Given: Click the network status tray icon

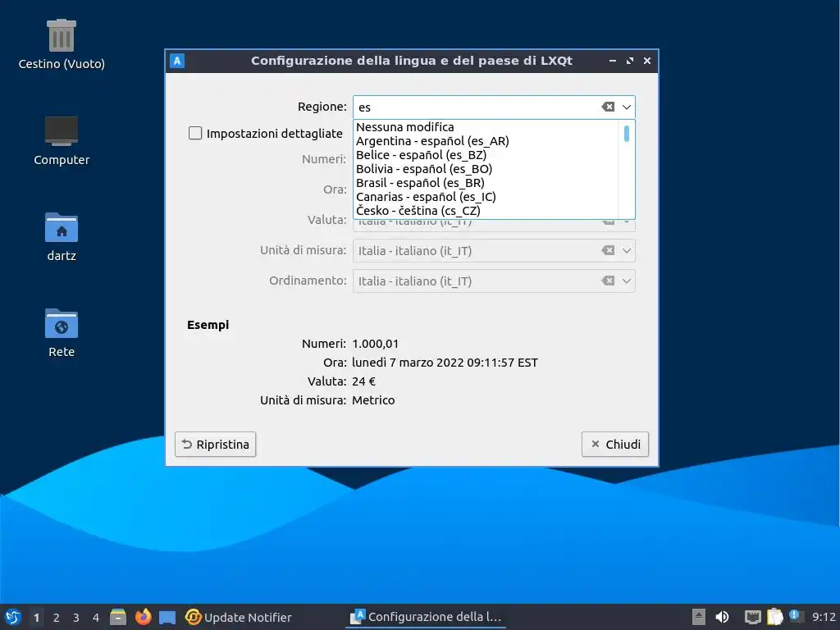Looking at the screenshot, I should (753, 617).
